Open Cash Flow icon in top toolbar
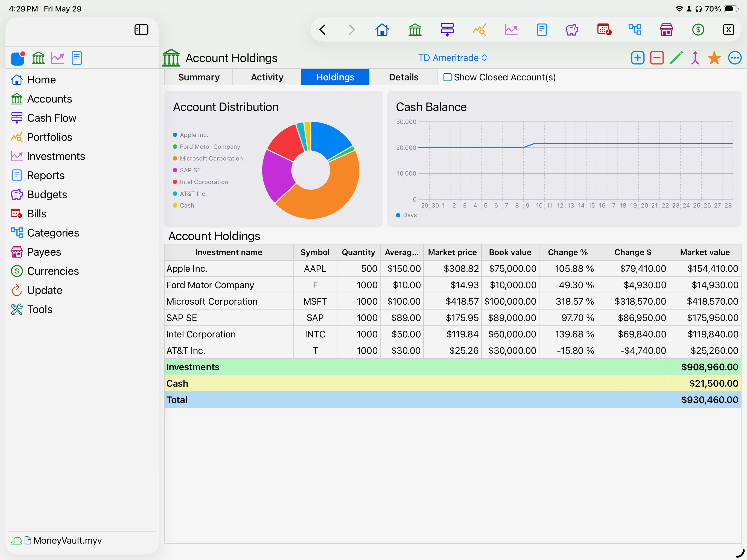Image resolution: width=747 pixels, height=560 pixels. 447,30
